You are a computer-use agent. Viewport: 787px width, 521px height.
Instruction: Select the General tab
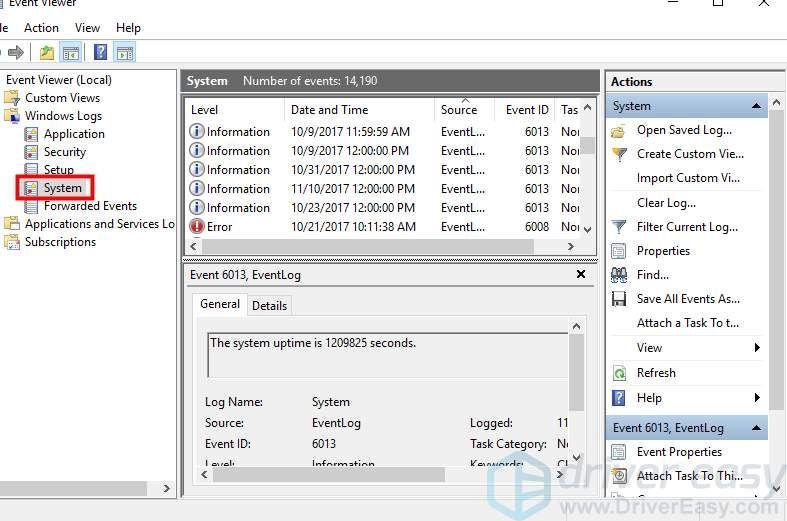pos(220,304)
